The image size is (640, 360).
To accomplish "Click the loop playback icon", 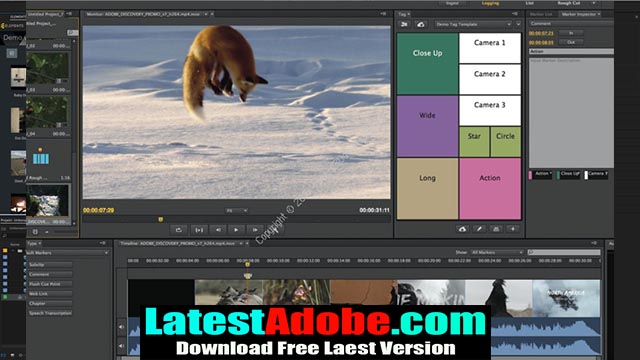I will 179,230.
